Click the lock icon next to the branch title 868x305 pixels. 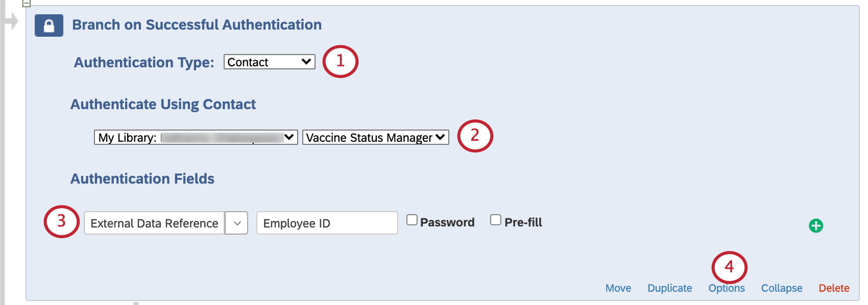[49, 24]
